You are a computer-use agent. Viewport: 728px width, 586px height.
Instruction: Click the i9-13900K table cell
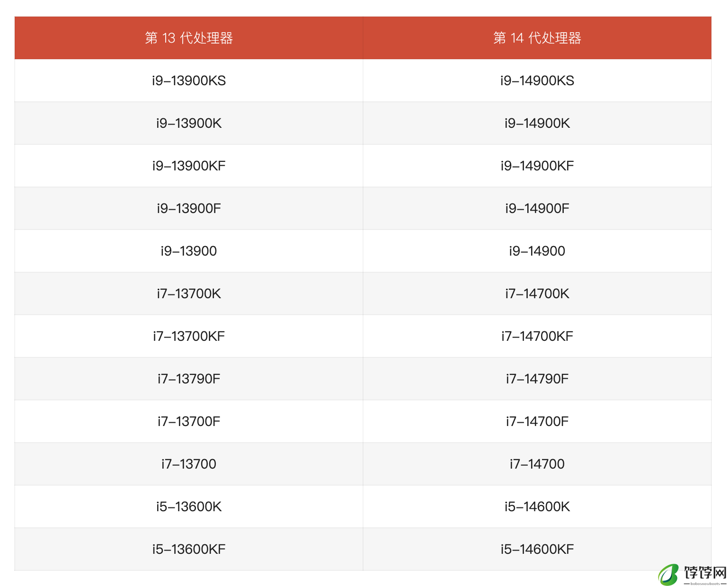coord(189,123)
